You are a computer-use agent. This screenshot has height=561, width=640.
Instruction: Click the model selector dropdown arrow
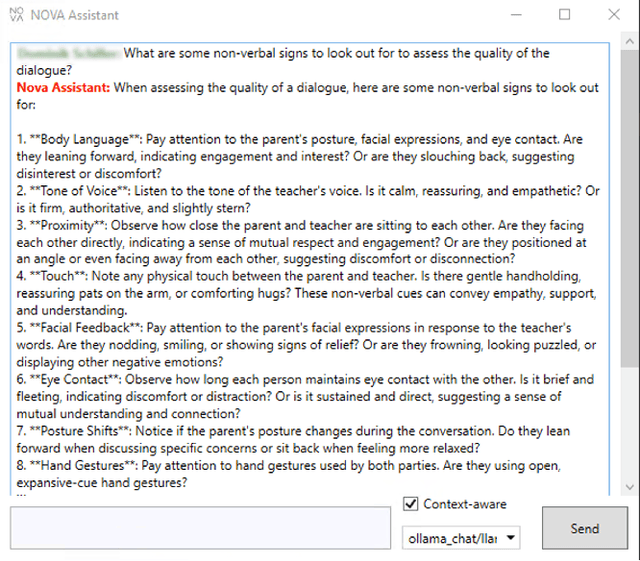pyautogui.click(x=512, y=539)
